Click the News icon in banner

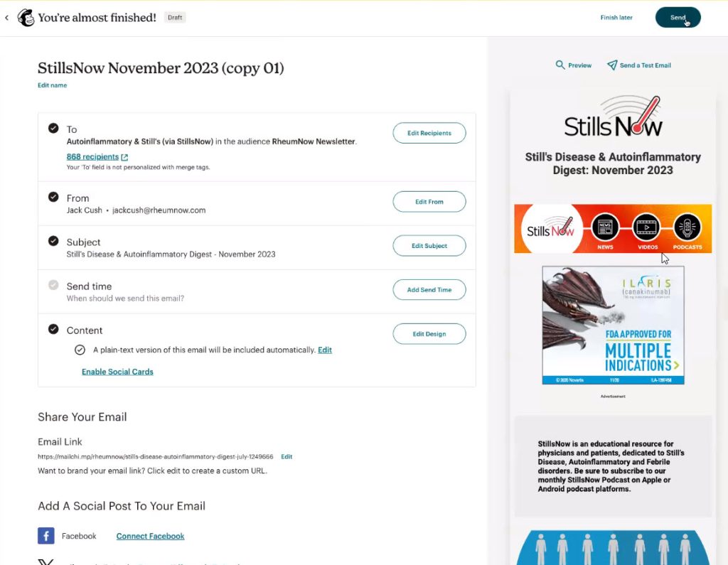[x=605, y=227]
